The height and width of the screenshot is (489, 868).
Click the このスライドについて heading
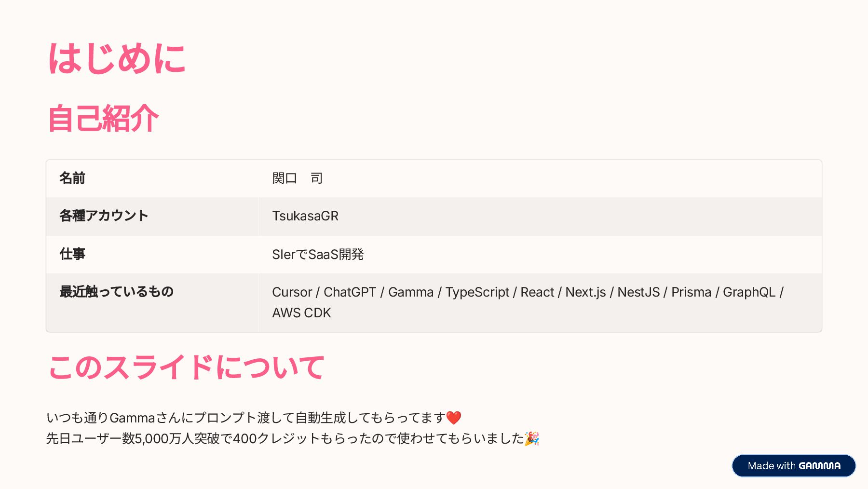(x=186, y=367)
